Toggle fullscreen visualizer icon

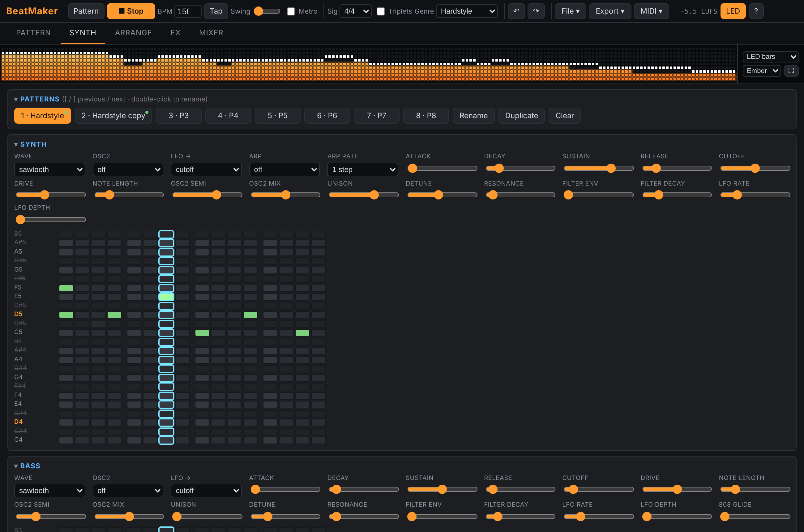tap(791, 71)
